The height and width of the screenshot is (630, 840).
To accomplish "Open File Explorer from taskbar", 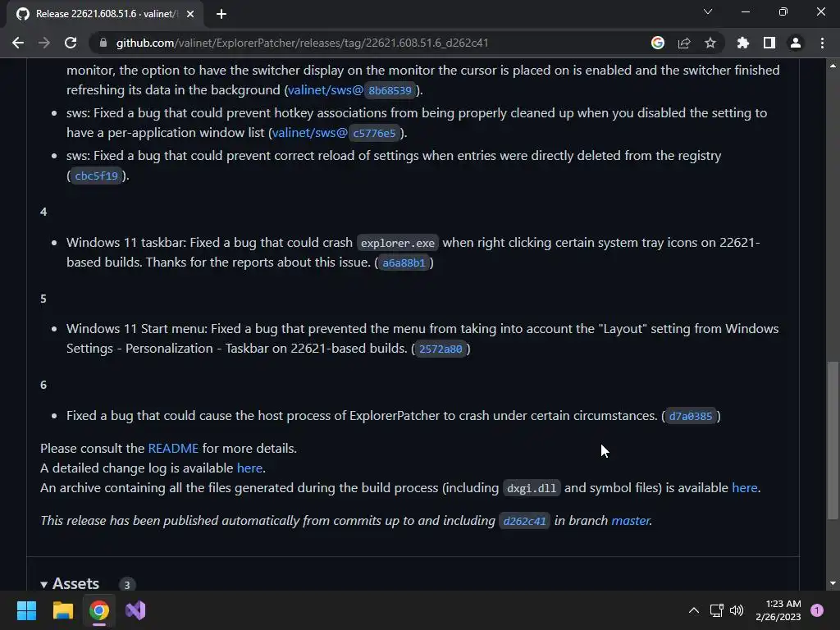I will click(62, 610).
